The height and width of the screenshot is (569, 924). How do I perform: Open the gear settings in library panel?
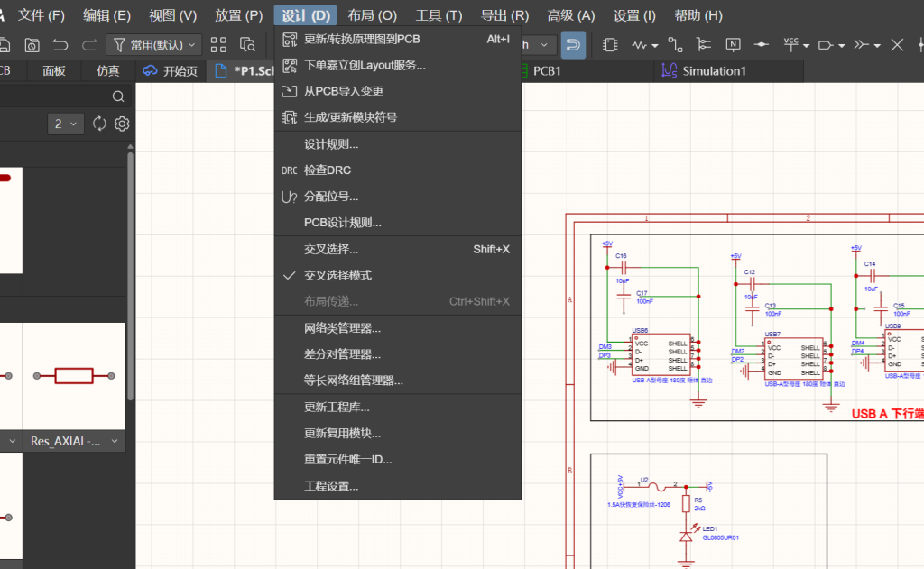pyautogui.click(x=122, y=124)
